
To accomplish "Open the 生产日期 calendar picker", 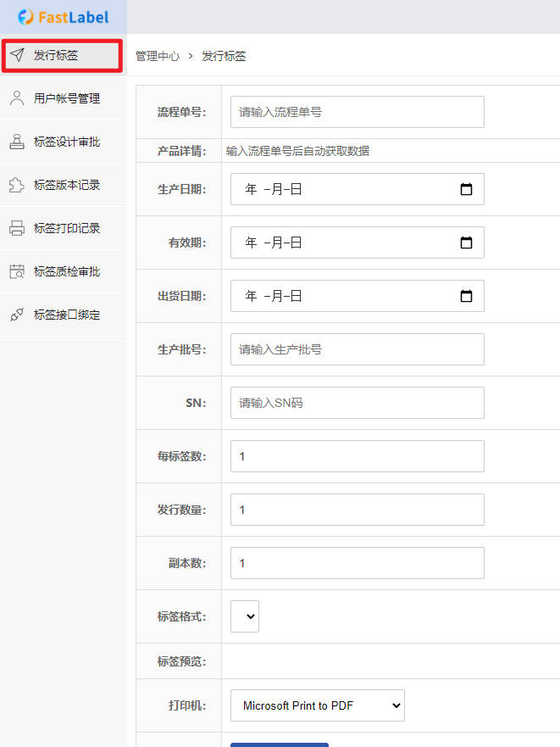I will click(466, 189).
